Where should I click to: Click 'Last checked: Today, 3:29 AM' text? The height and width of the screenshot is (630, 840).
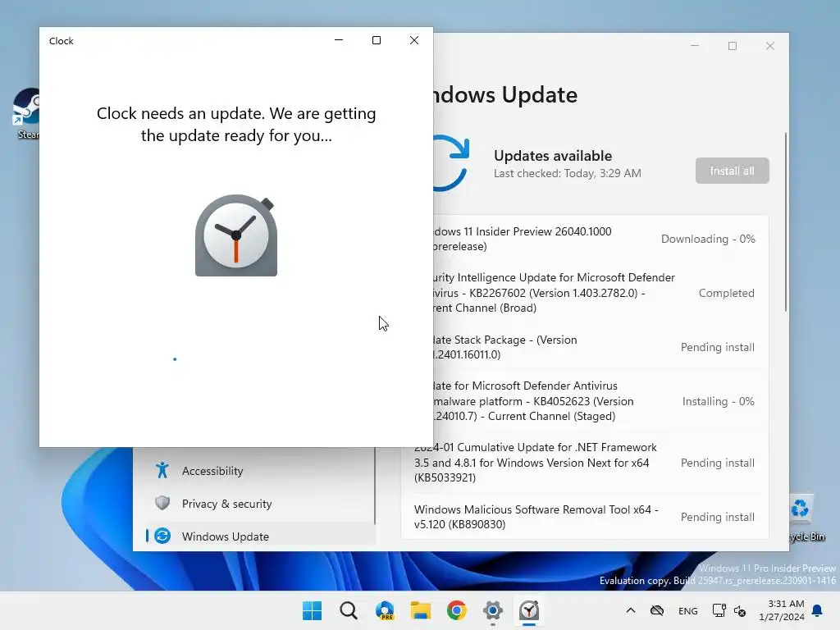click(x=568, y=173)
